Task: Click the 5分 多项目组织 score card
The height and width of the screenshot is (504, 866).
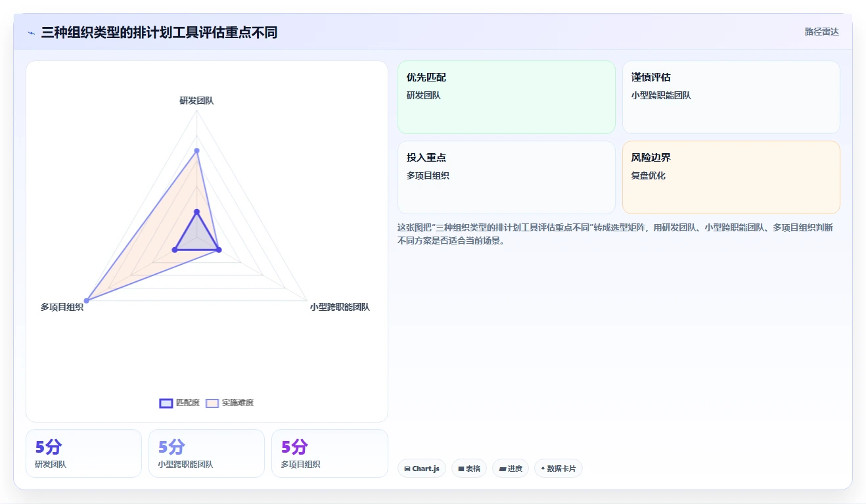Action: 329,453
